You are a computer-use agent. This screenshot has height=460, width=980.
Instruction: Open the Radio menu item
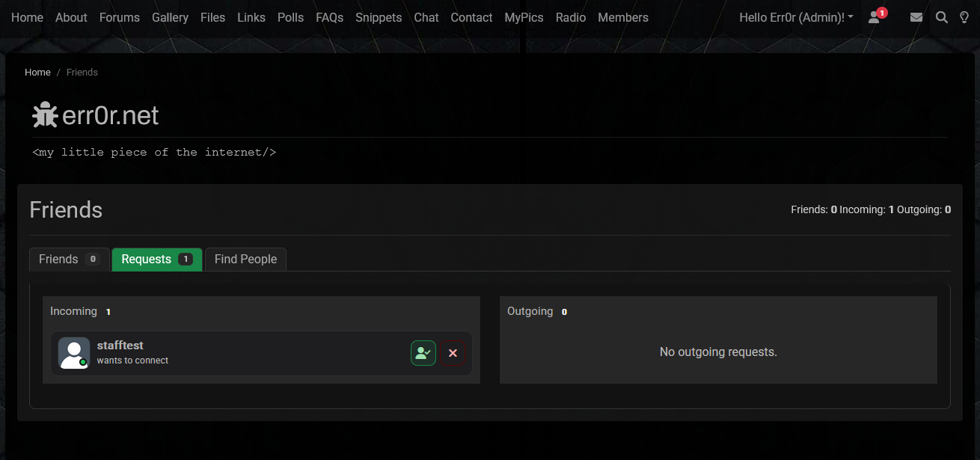571,17
